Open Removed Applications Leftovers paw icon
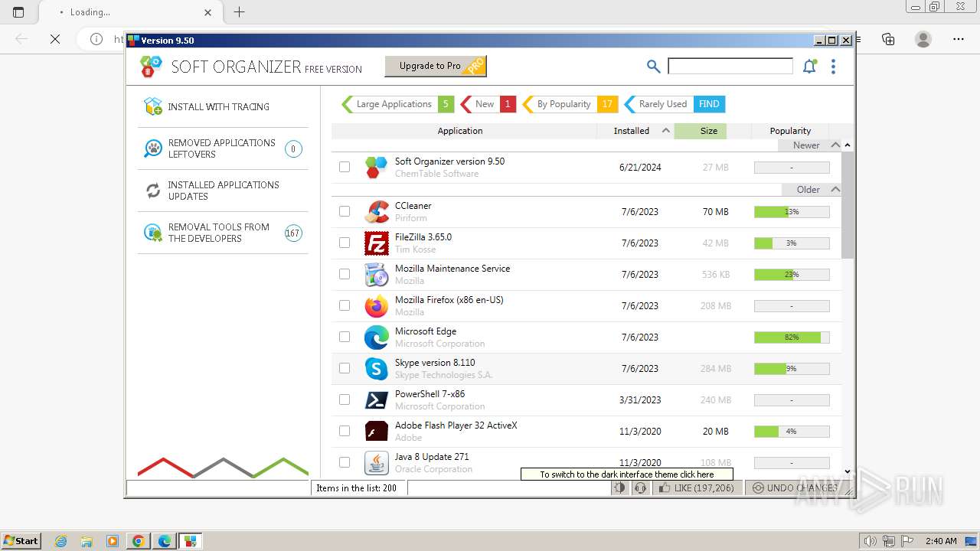The image size is (980, 551). click(153, 148)
